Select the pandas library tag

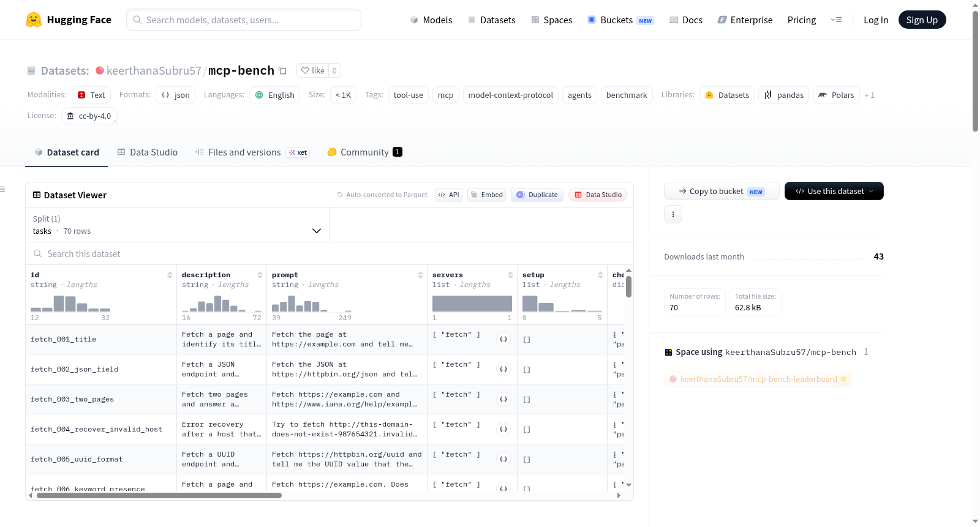point(784,95)
